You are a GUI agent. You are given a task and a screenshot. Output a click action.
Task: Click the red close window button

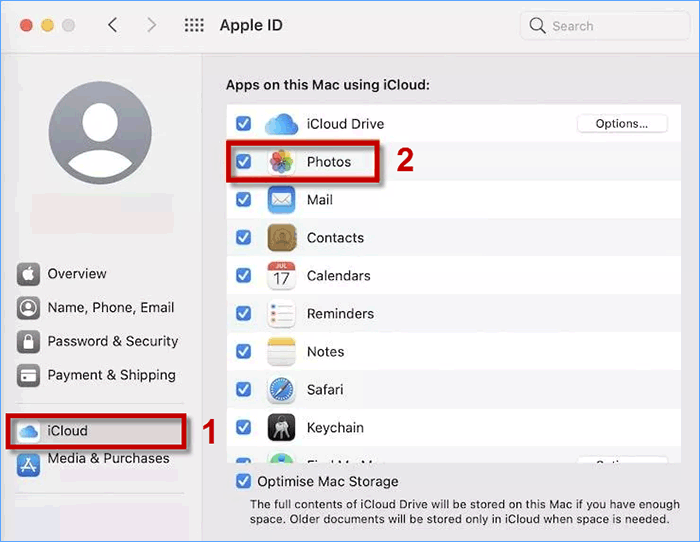coord(26,25)
